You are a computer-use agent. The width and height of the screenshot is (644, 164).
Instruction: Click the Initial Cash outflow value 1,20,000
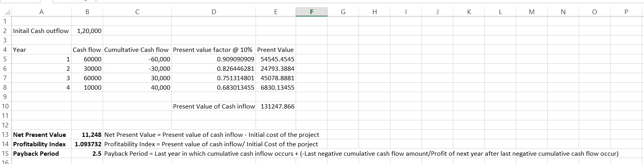(89, 31)
